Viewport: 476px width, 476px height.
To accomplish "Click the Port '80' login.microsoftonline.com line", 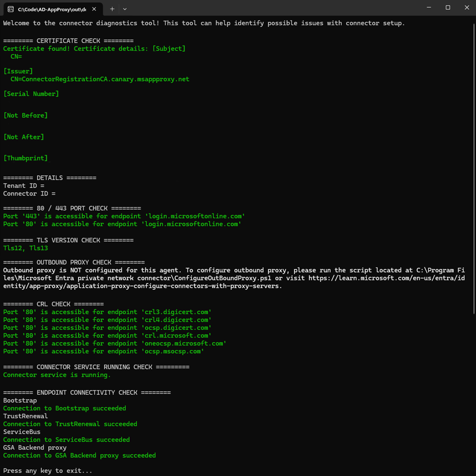I will click(122, 224).
